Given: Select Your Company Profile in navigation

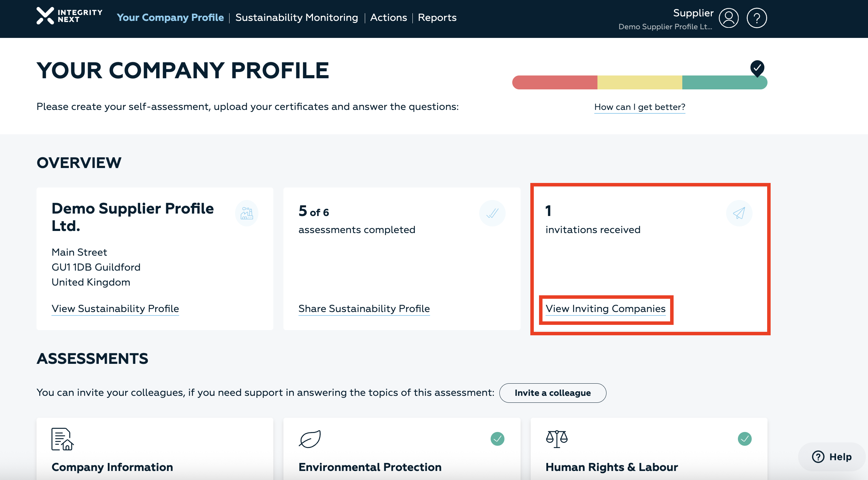Looking at the screenshot, I should point(170,17).
